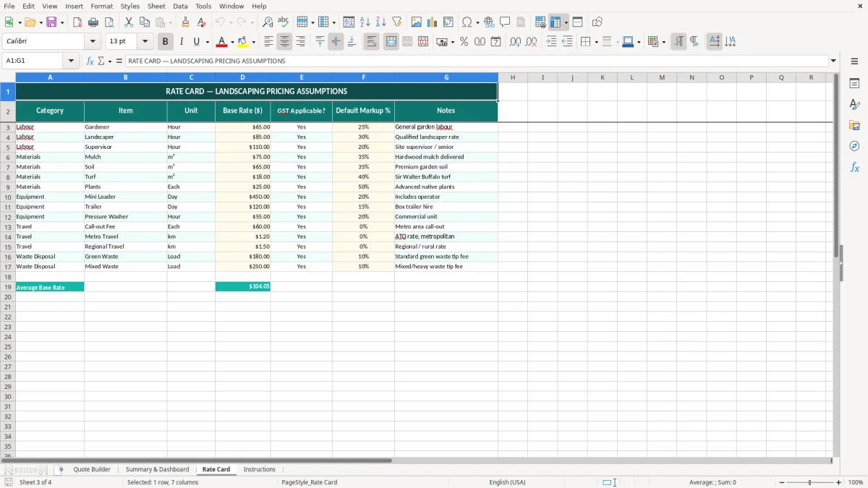Apply the yellow background color swatch
Viewport: 868px width, 488px height.
[x=243, y=42]
